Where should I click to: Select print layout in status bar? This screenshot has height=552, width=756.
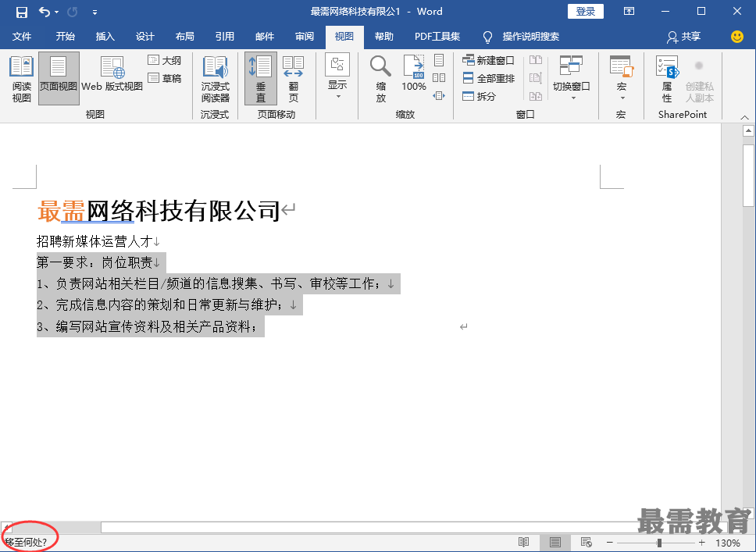(555, 543)
